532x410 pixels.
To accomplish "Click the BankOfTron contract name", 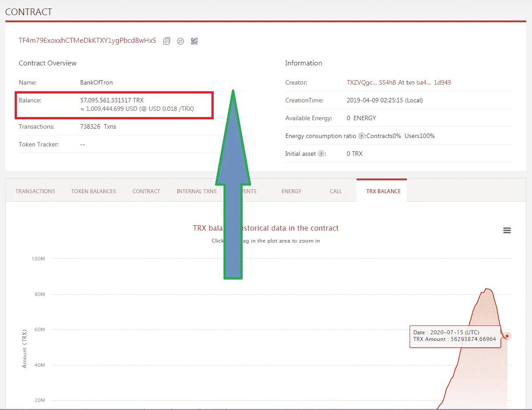I will 96,82.
